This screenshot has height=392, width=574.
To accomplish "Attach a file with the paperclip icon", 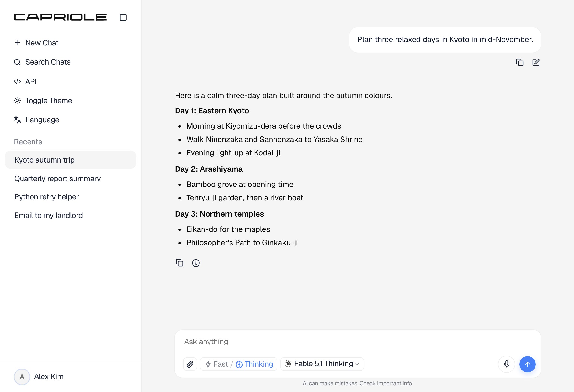I will point(190,364).
